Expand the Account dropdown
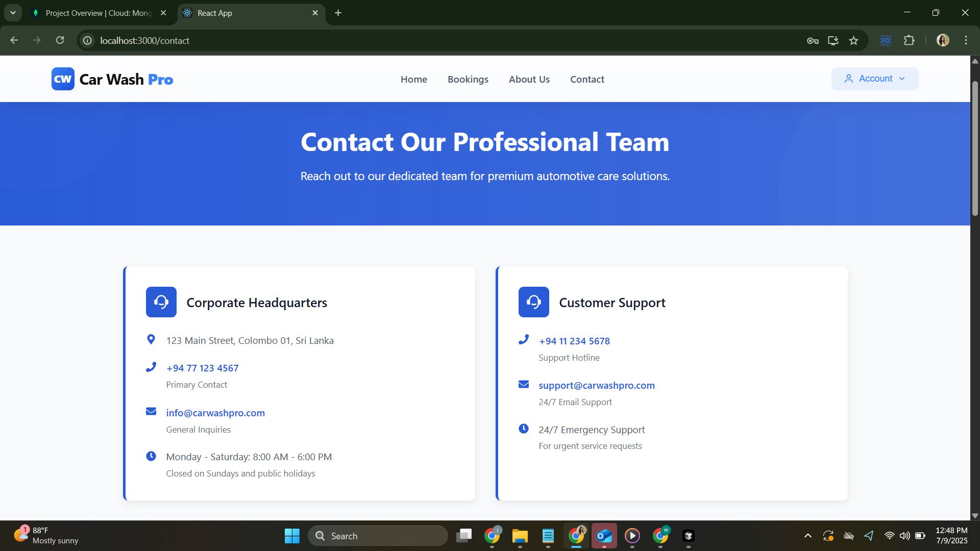Screen dimensions: 980x551 (x=875, y=79)
